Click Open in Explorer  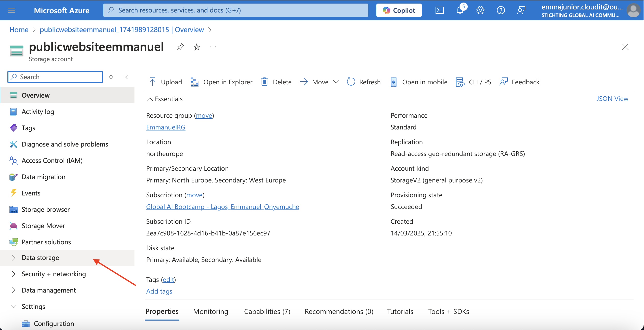[x=221, y=82]
